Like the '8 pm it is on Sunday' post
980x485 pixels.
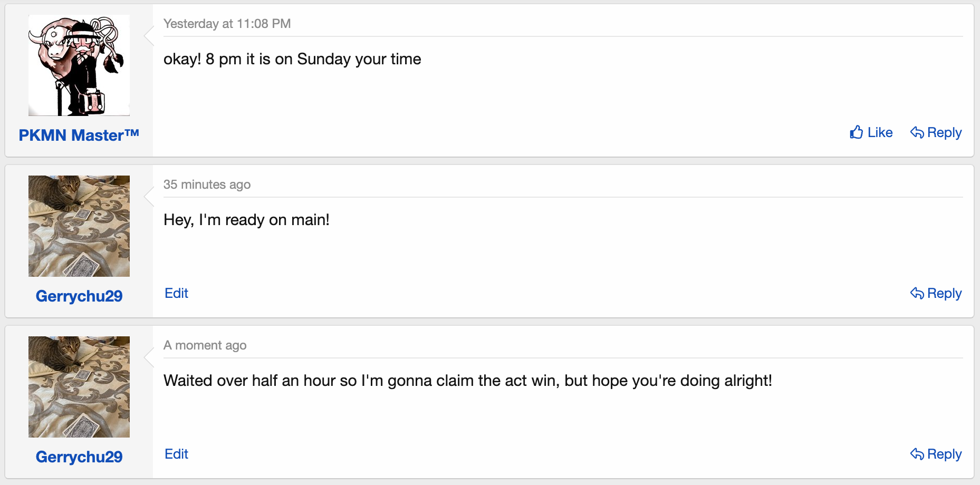coord(879,132)
